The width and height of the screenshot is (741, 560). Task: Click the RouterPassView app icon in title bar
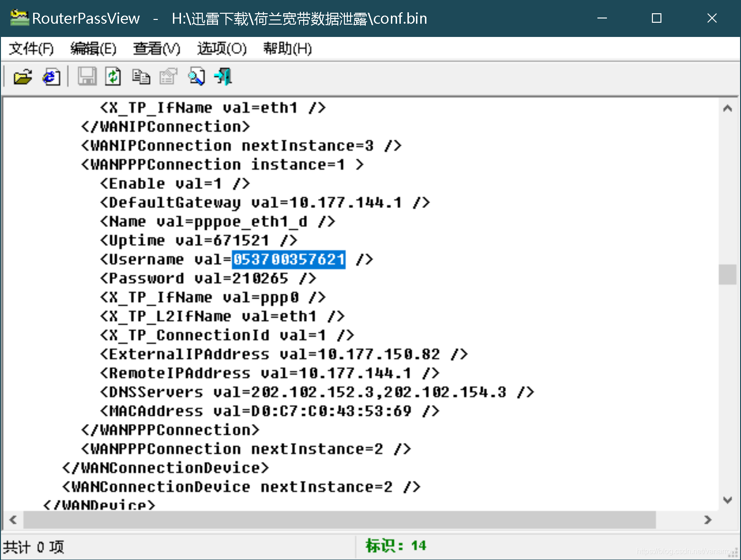coord(19,18)
